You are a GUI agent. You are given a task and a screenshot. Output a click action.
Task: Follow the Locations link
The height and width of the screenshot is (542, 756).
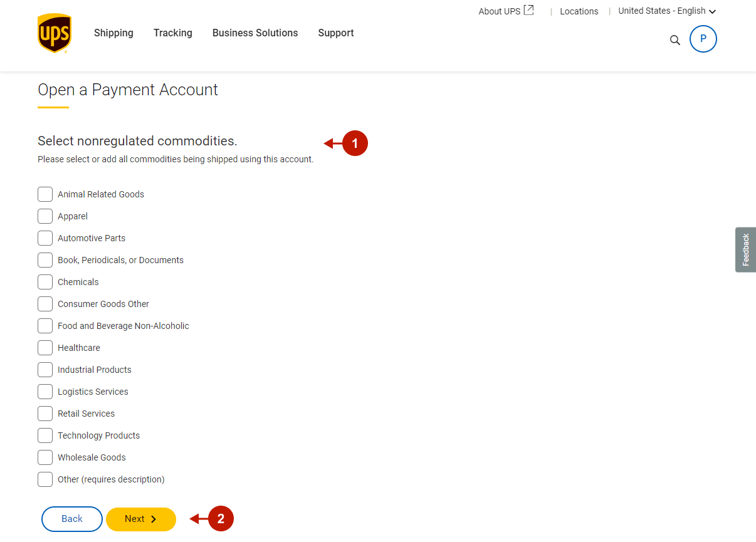(x=579, y=11)
